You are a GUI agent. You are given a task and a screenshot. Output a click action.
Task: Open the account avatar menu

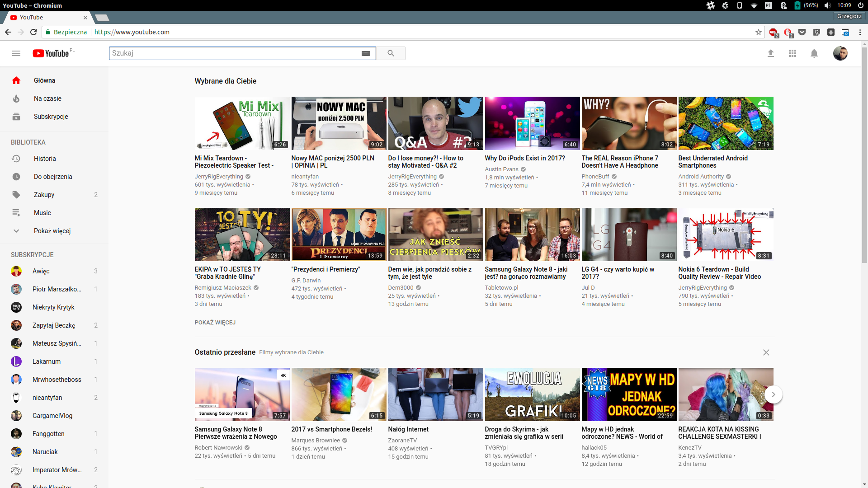click(x=840, y=53)
